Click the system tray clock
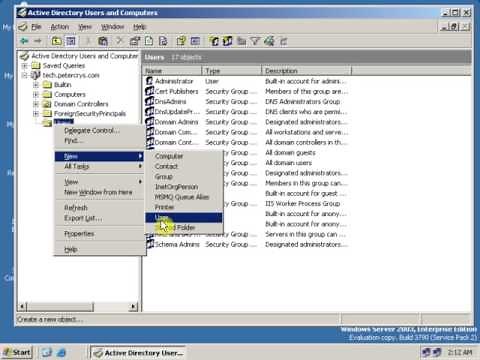 point(460,352)
